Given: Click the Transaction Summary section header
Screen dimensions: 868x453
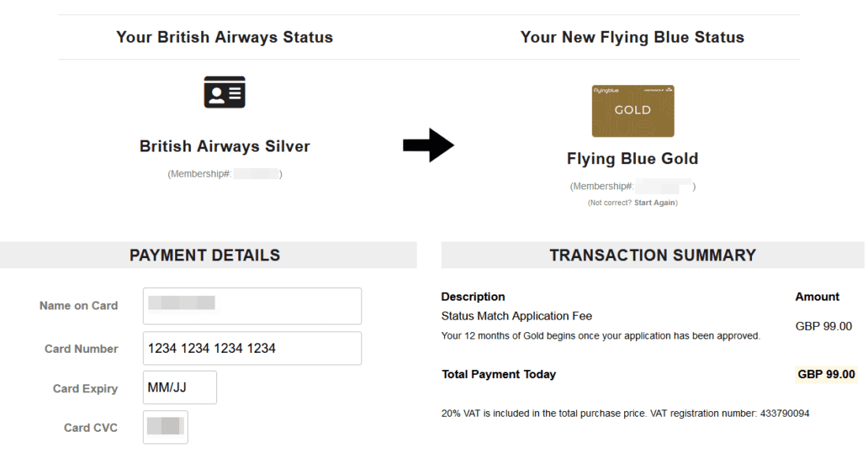Looking at the screenshot, I should (x=653, y=255).
